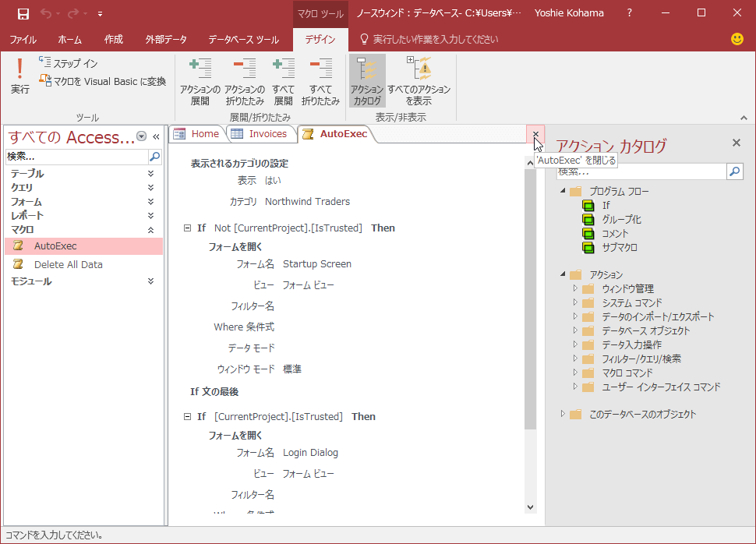The width and height of the screenshot is (756, 544).
Task: Select the デザイン ribbon tab
Action: (x=320, y=40)
